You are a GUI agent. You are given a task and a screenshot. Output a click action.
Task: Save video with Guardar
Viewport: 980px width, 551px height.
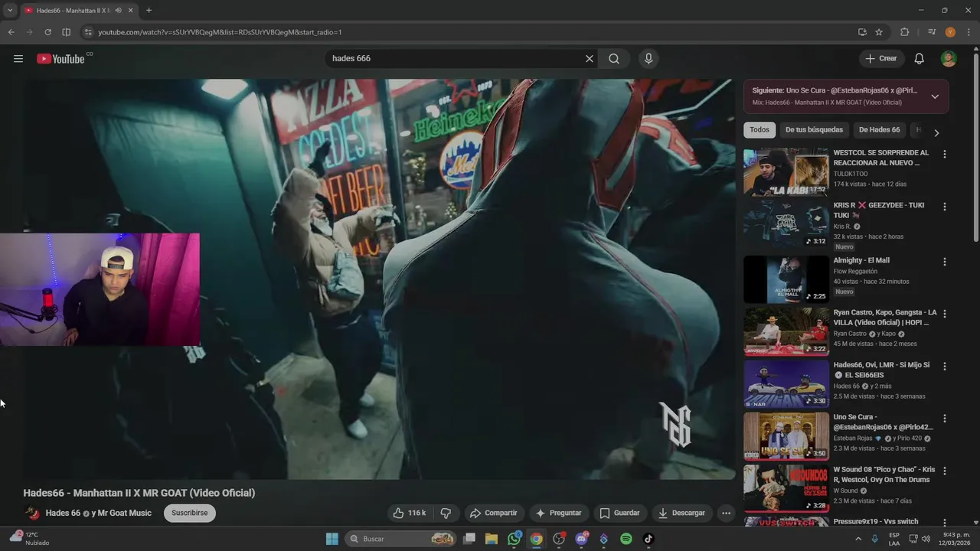pos(619,513)
